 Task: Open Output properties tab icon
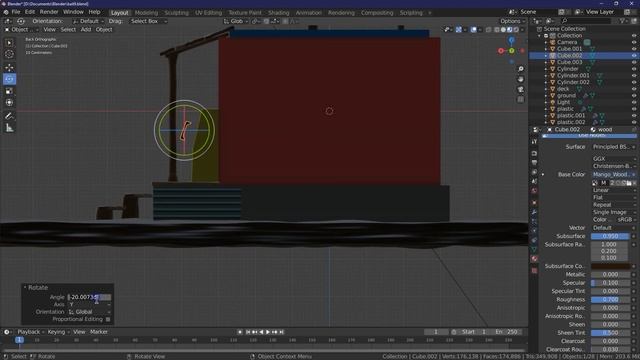tap(534, 162)
